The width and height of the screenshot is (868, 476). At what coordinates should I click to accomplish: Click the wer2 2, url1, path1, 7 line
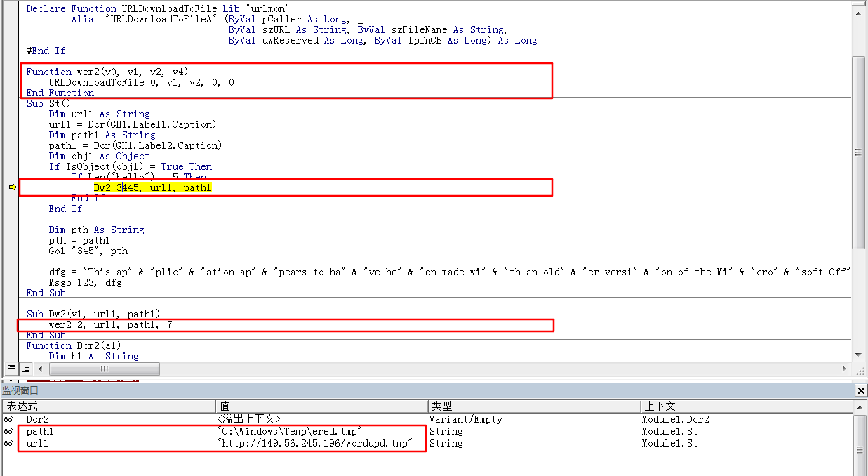point(110,324)
